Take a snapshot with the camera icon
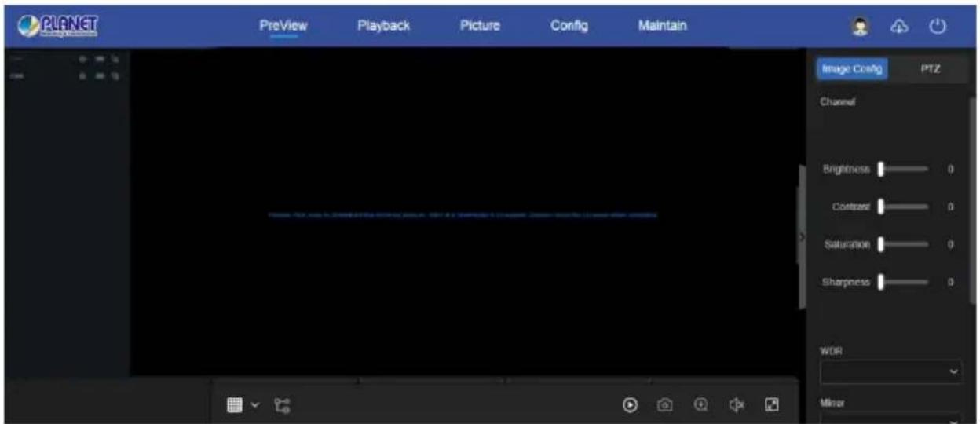 pos(664,404)
